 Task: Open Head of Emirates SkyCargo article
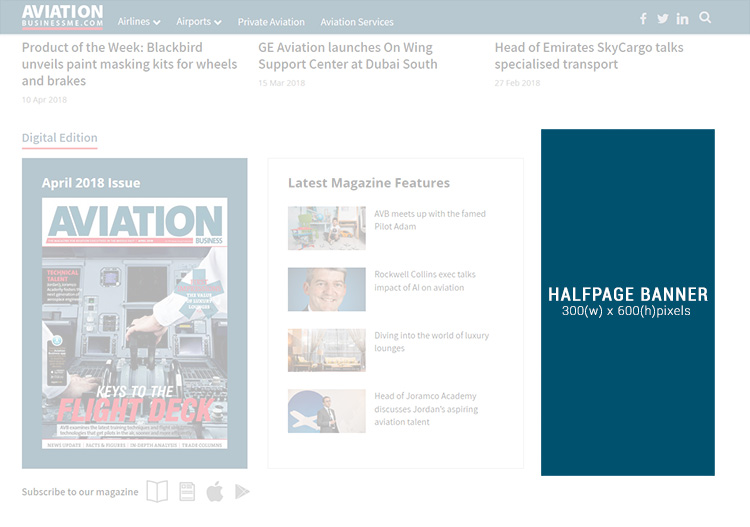[589, 55]
